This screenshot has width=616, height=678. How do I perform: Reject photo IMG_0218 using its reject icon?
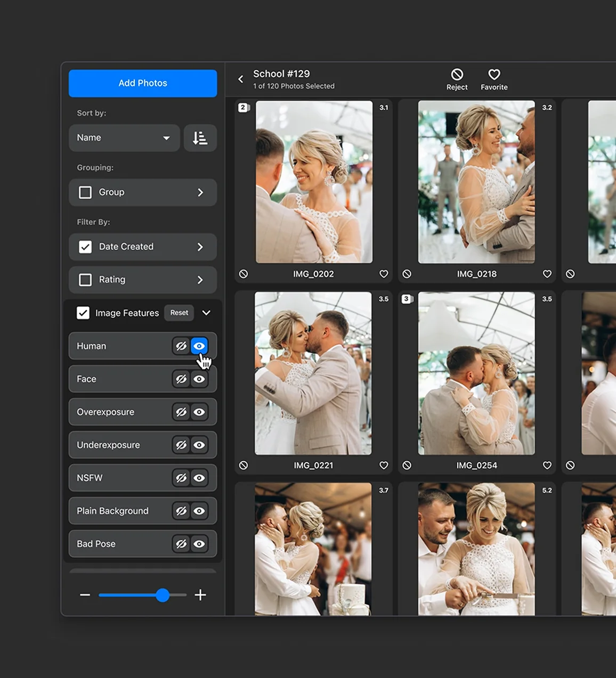click(407, 274)
